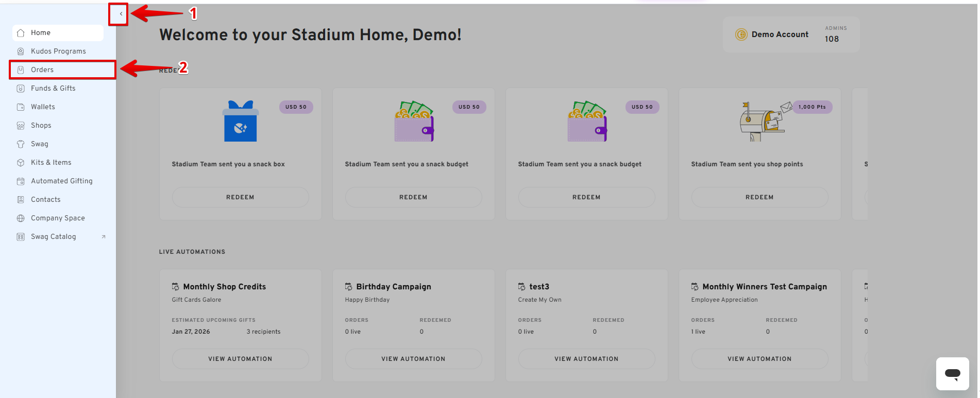Image resolution: width=980 pixels, height=398 pixels.
Task: Collapse the sidebar using the chevron arrow
Action: [121, 14]
